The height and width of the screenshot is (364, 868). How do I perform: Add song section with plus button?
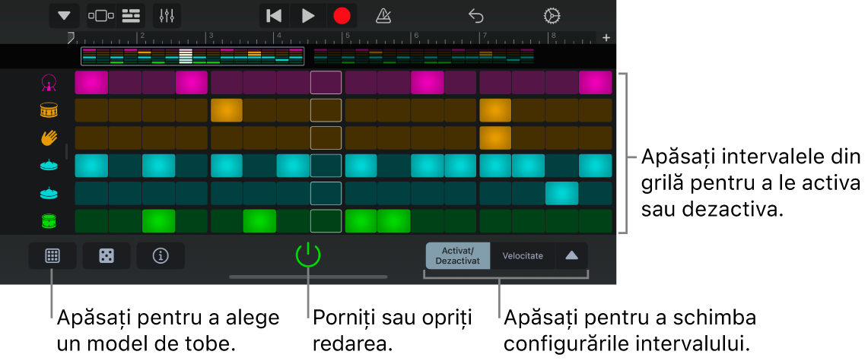[x=606, y=37]
